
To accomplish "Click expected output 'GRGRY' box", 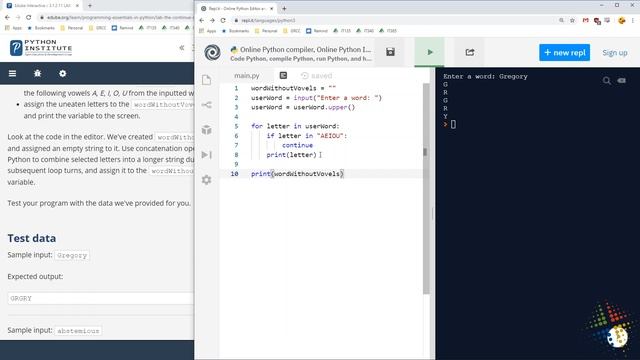I will tap(101, 298).
